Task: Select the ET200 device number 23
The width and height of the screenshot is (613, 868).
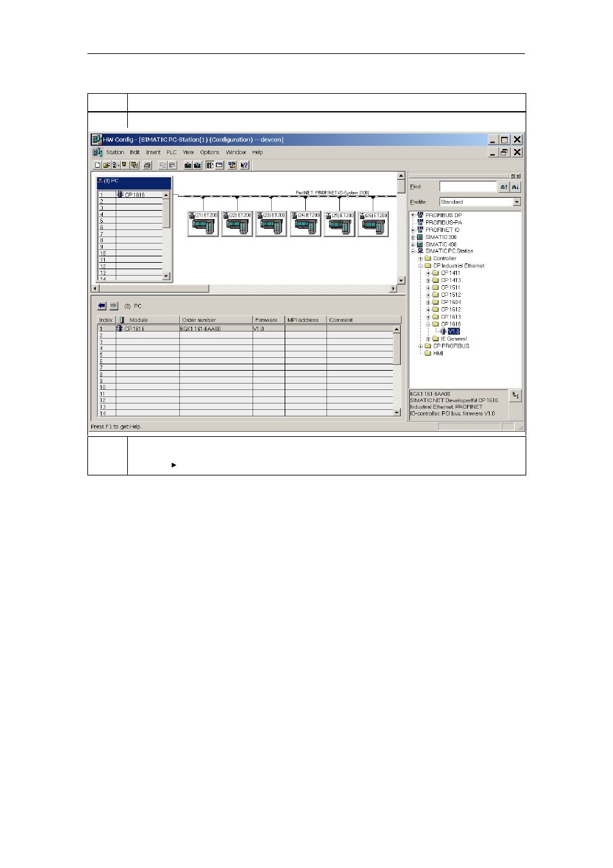Action: pos(271,224)
